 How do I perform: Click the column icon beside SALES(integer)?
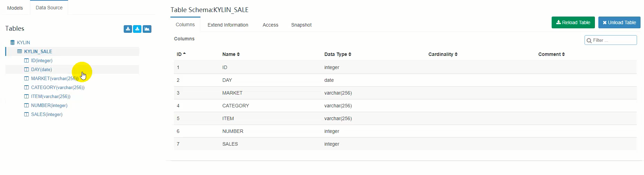pyautogui.click(x=26, y=114)
